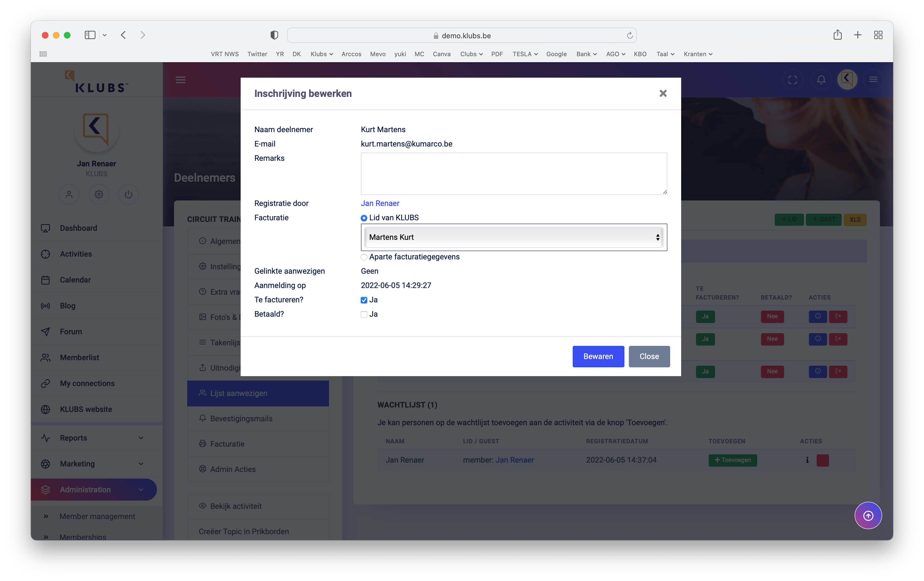Screen dimensions: 924x581
Task: Click the Safari share icon
Action: 837,35
